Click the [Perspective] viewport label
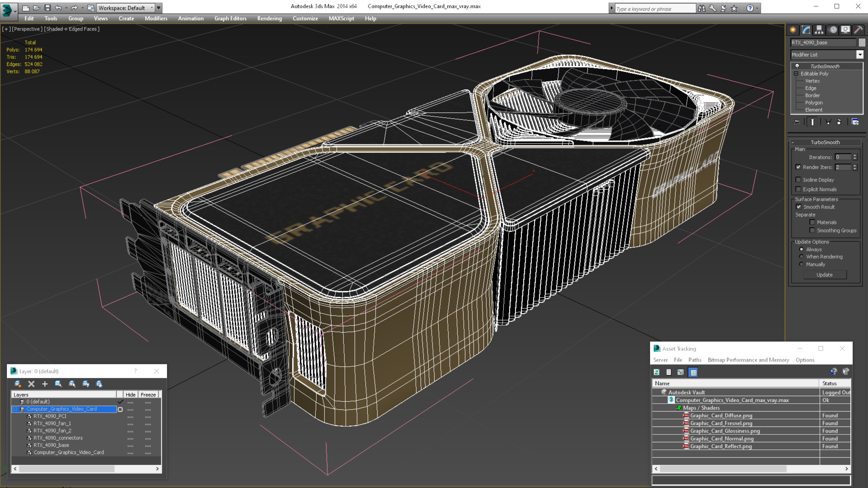Screen dimensions: 868x488 (27, 29)
